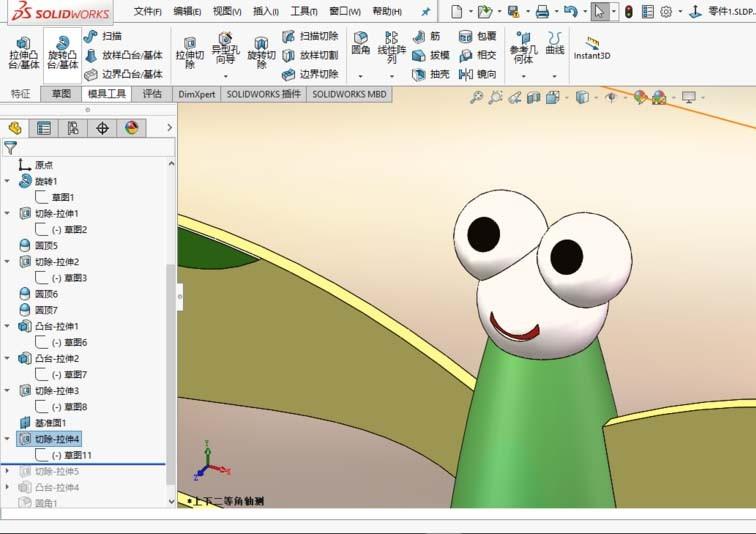Open the DimXpertManager crosshair tab
Viewport: 756px width, 534px height.
point(102,128)
